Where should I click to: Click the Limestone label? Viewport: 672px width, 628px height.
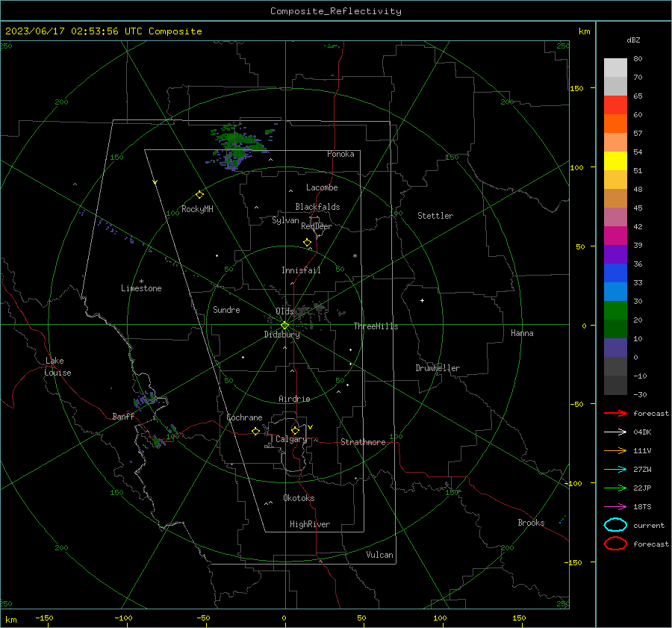point(141,288)
